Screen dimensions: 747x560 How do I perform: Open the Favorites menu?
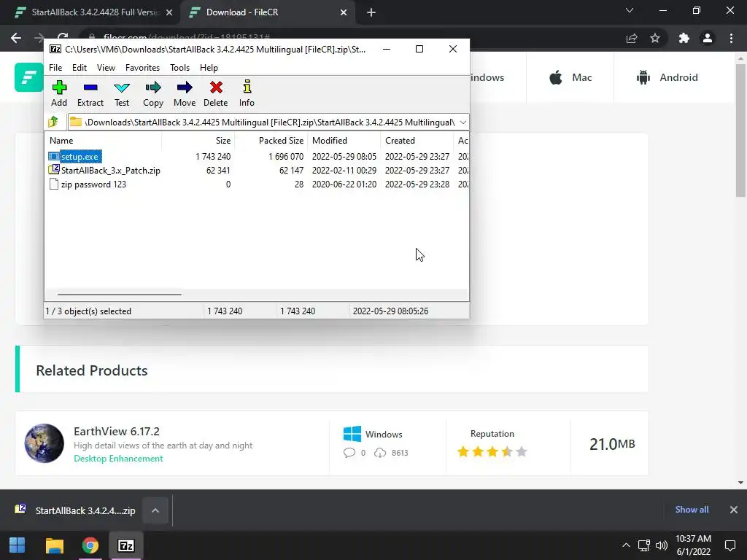[142, 68]
